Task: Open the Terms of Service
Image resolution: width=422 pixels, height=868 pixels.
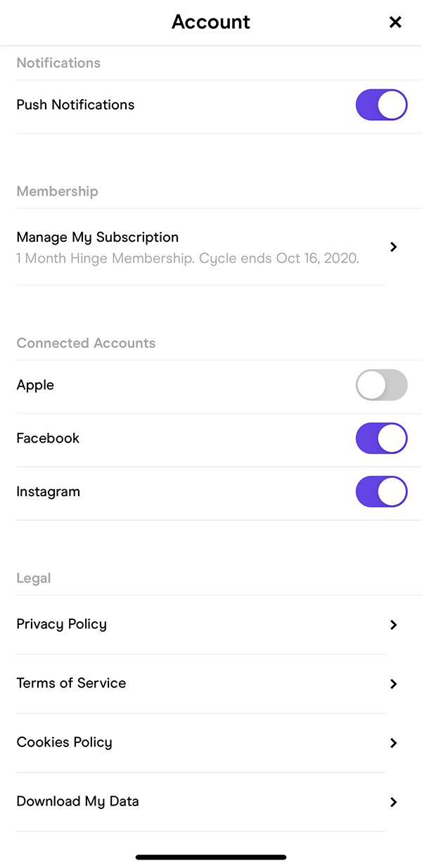Action: 71,683
